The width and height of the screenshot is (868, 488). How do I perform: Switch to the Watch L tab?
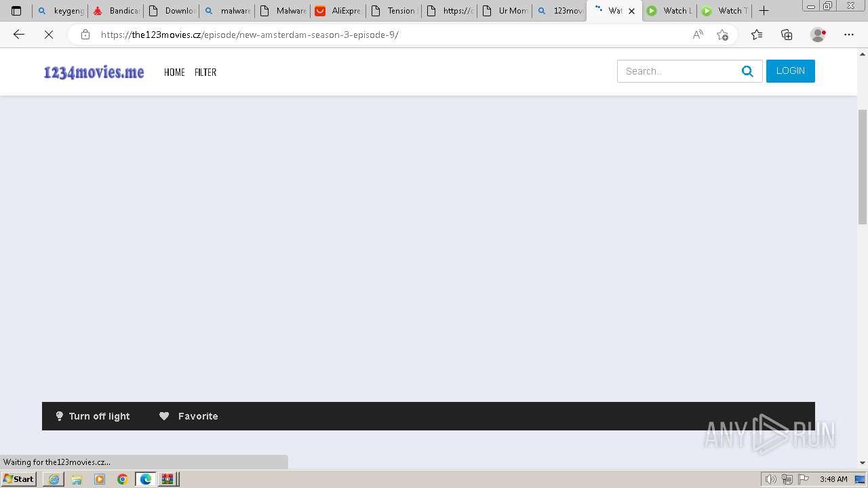click(x=669, y=11)
